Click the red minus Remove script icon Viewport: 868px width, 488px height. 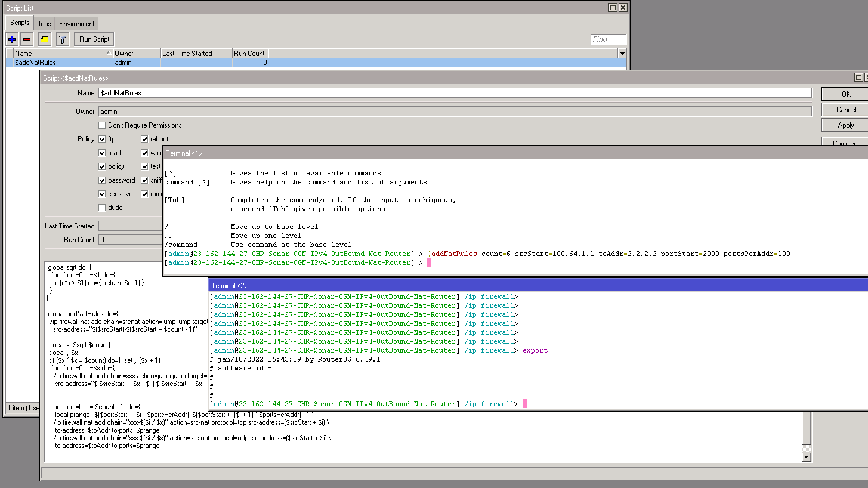pos(27,39)
